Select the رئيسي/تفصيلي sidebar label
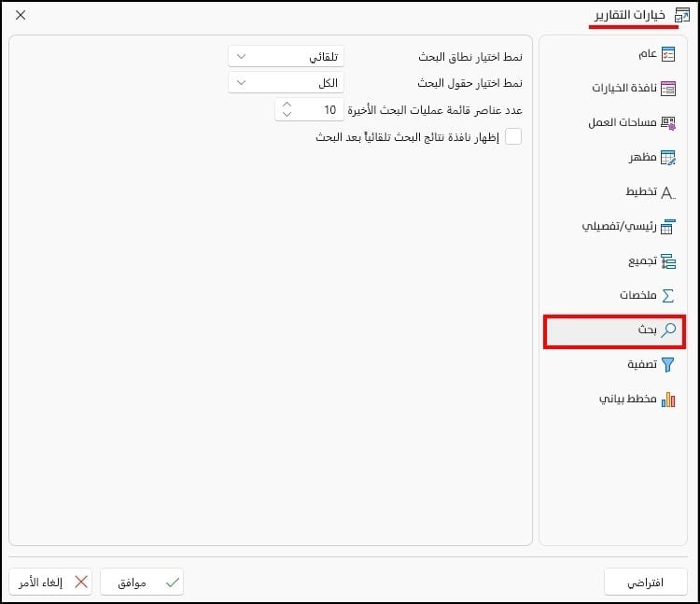This screenshot has width=700, height=604. 619,227
